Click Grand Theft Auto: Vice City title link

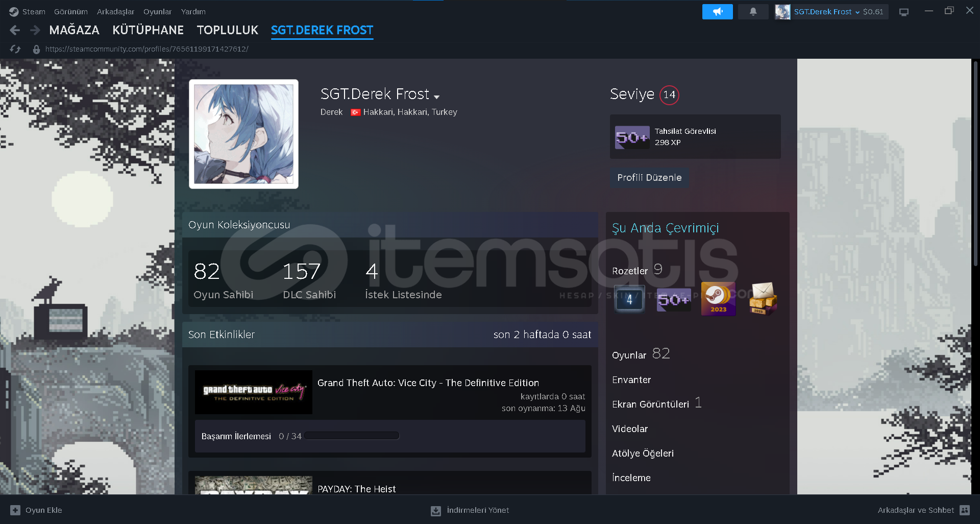coord(428,383)
